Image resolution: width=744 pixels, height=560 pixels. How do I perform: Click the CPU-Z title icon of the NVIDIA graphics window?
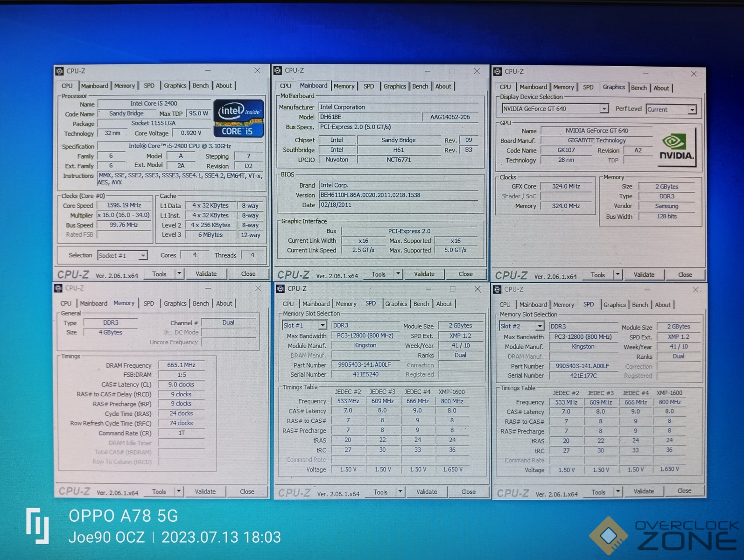coord(498,71)
